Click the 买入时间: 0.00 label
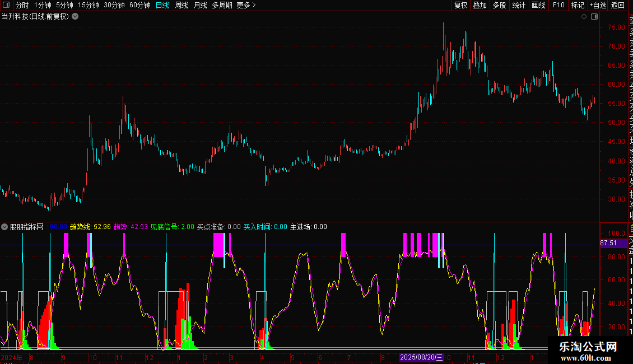The image size is (633, 364). pos(265,227)
